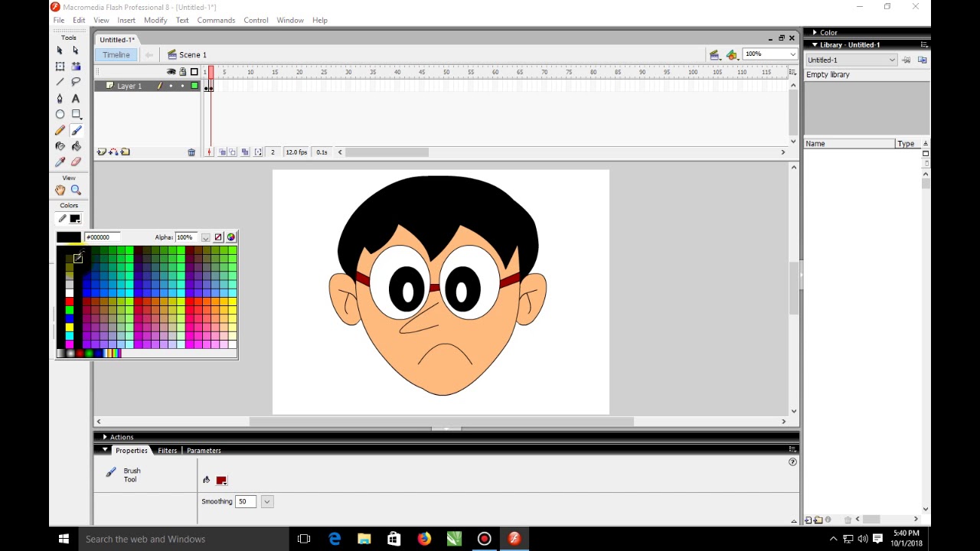The image size is (980, 551).
Task: Click the dark red fill color swatch in Properties
Action: [x=221, y=481]
